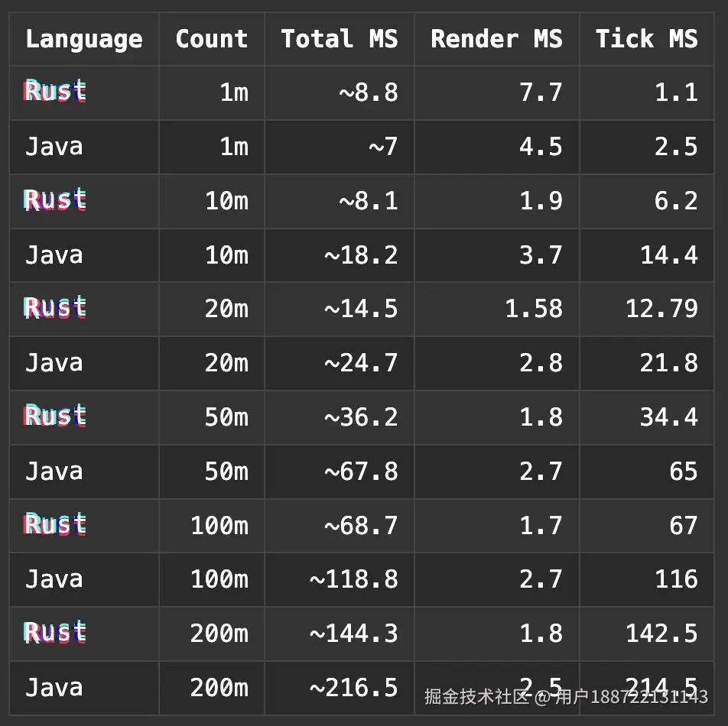Click the Tick MS value 1.1
The width and height of the screenshot is (728, 726).
677,92
